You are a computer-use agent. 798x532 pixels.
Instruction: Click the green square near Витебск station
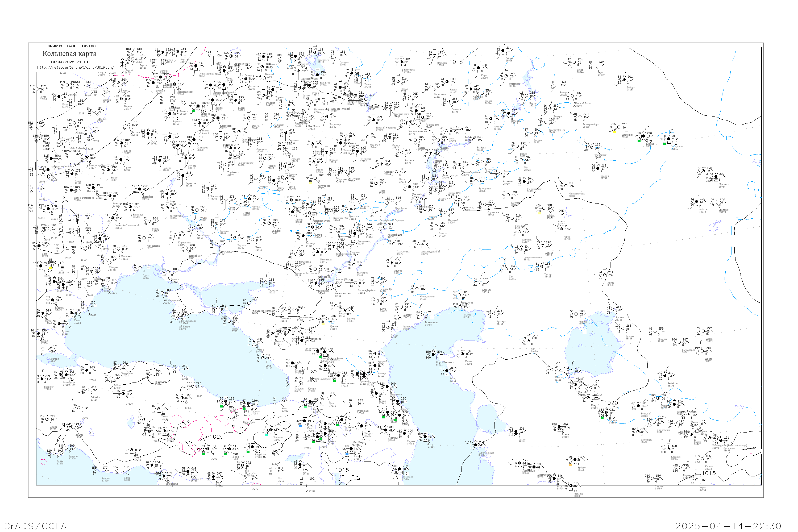point(194,111)
